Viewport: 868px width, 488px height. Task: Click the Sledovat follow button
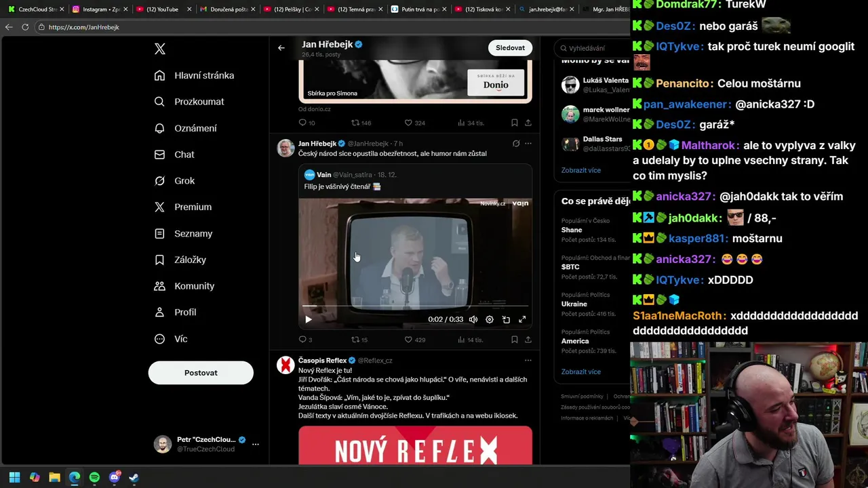coord(510,48)
